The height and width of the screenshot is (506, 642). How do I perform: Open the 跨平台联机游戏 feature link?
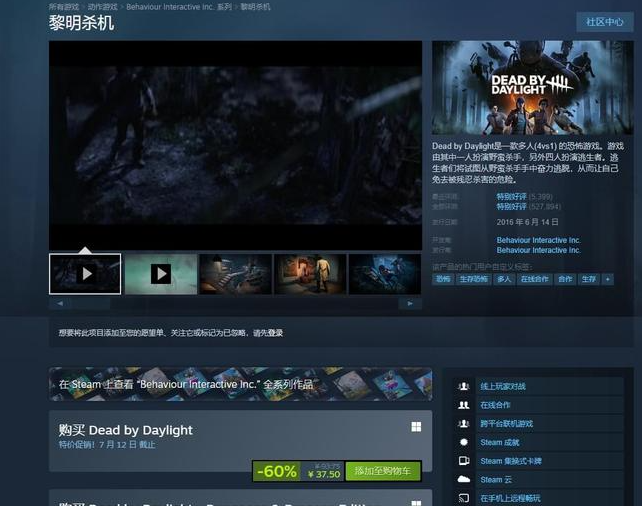coord(506,424)
